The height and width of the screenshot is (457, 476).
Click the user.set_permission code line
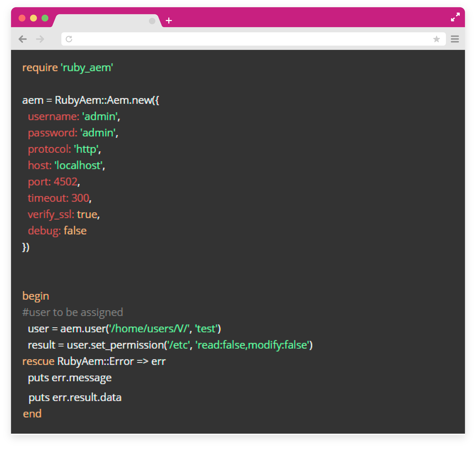170,345
